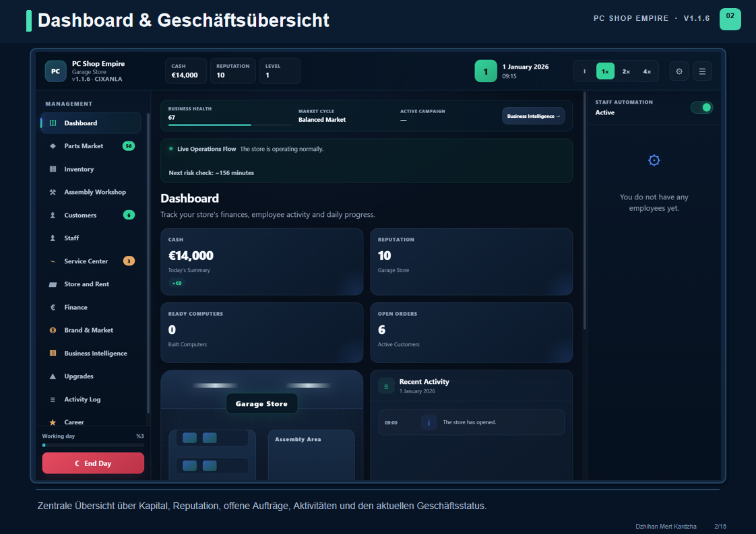Click the Finance euro icon

coord(53,307)
